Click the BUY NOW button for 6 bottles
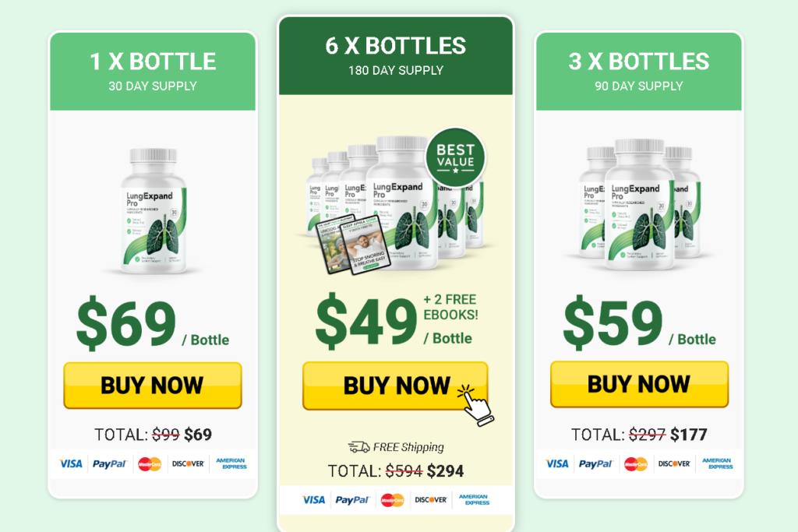 coord(395,386)
